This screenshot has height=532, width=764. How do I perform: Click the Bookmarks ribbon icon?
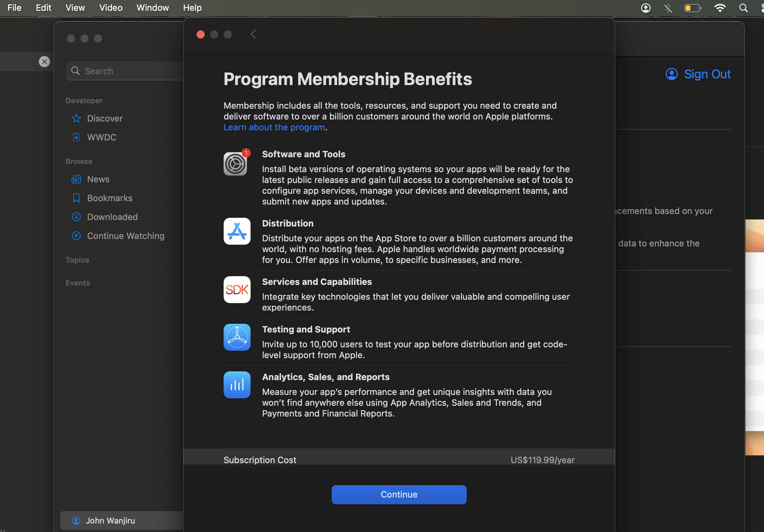[x=76, y=198]
